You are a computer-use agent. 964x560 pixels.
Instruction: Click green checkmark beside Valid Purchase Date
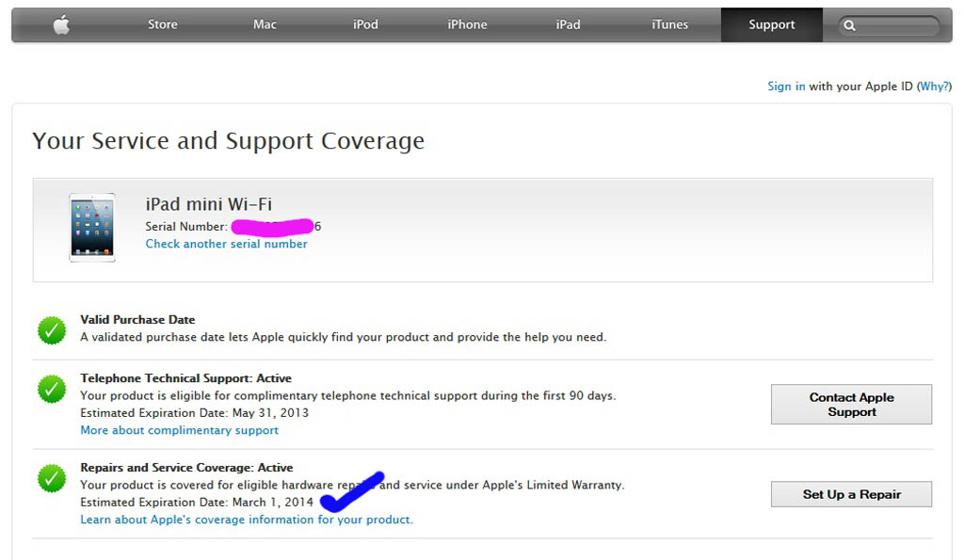point(52,330)
